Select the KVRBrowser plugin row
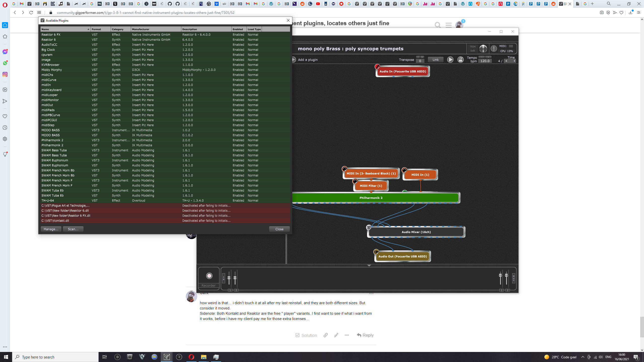This screenshot has height=362, width=644. tap(165, 65)
